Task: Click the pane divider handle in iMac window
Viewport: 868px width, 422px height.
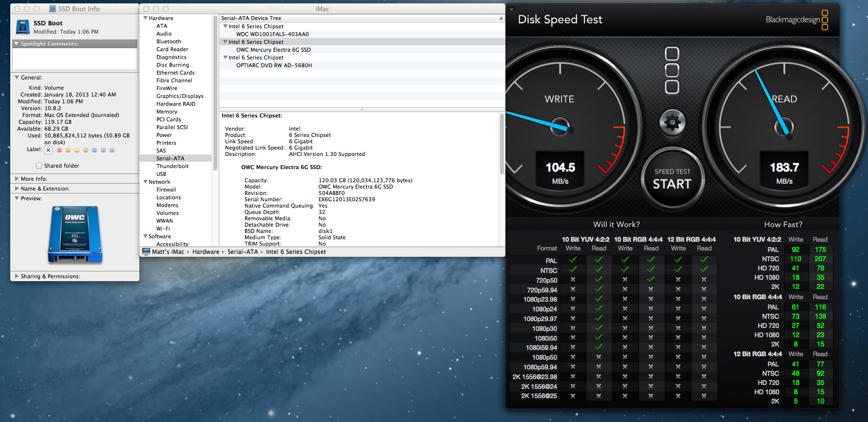Action: [362, 110]
